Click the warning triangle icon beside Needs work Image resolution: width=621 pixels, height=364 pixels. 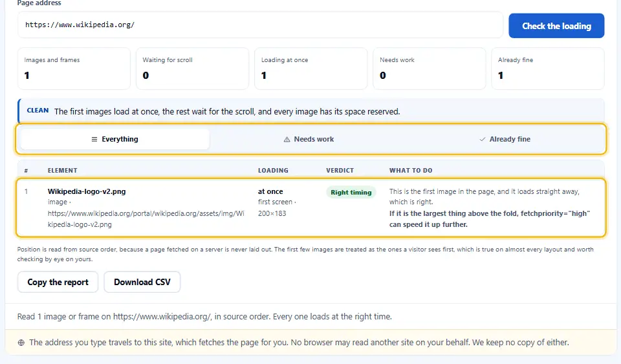(287, 139)
